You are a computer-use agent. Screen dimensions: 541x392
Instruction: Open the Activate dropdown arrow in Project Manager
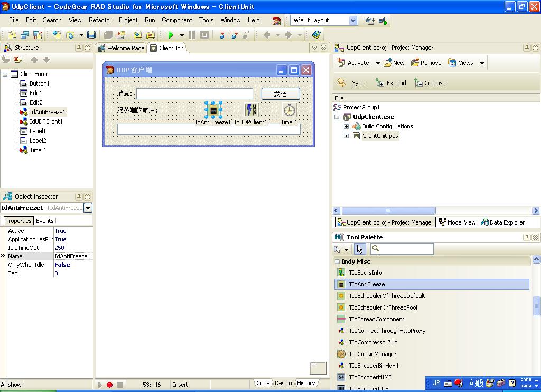click(378, 63)
